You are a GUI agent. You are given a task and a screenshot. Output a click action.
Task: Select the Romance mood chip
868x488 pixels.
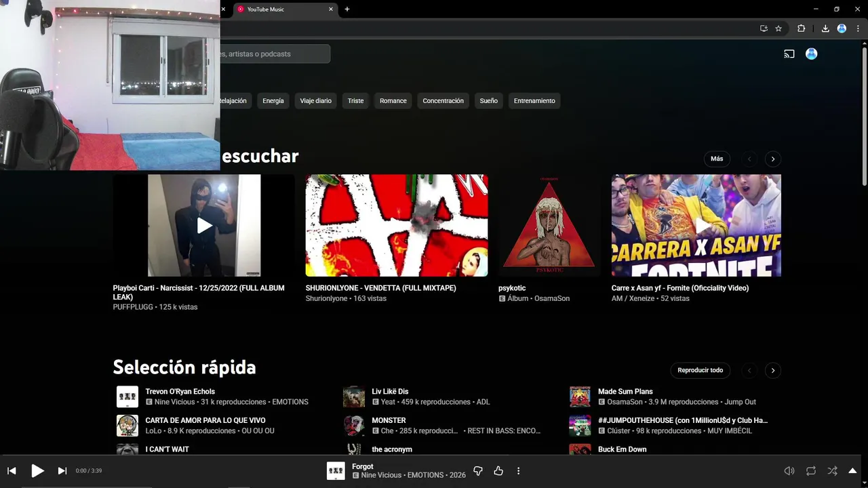click(x=393, y=101)
